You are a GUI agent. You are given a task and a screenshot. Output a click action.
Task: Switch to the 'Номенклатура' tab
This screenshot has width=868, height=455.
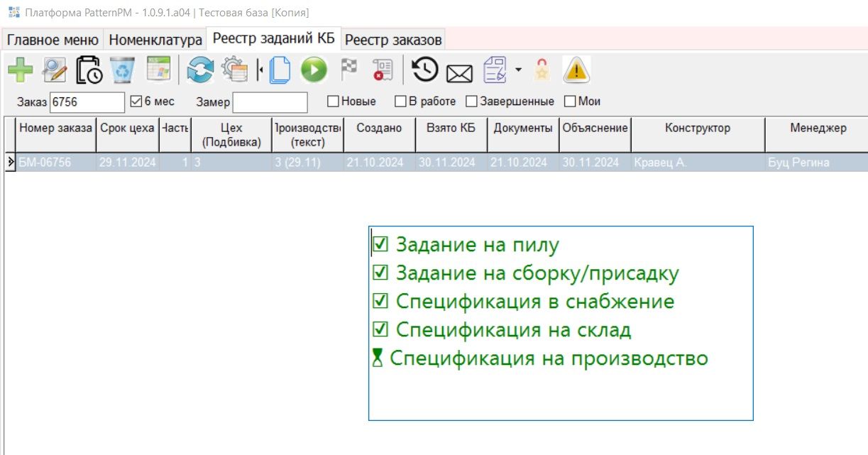click(x=155, y=40)
